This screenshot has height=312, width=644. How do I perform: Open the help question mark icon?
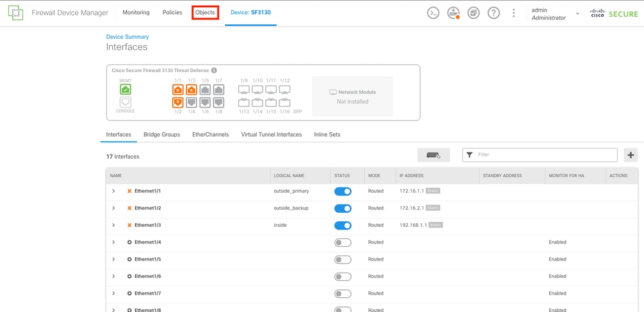(494, 13)
